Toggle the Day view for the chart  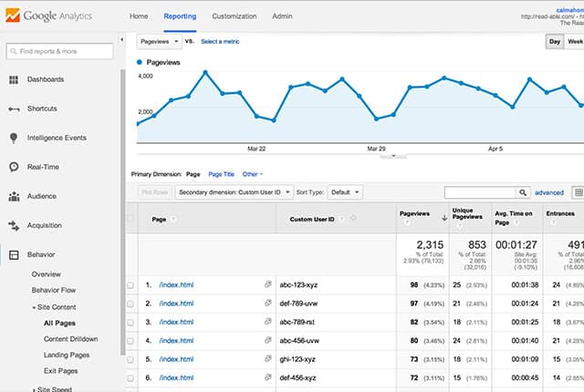(555, 42)
